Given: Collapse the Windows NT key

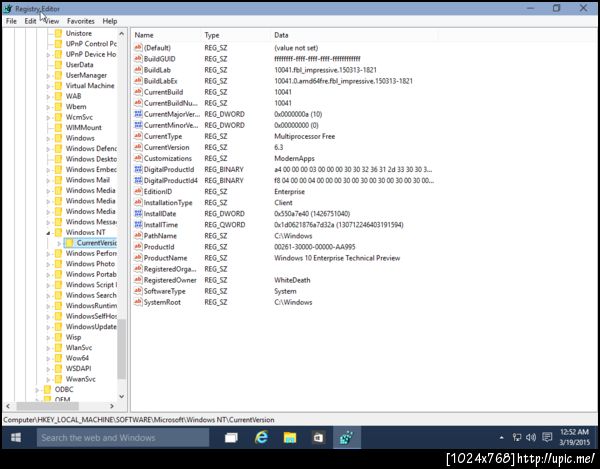Looking at the screenshot, I should (48, 233).
